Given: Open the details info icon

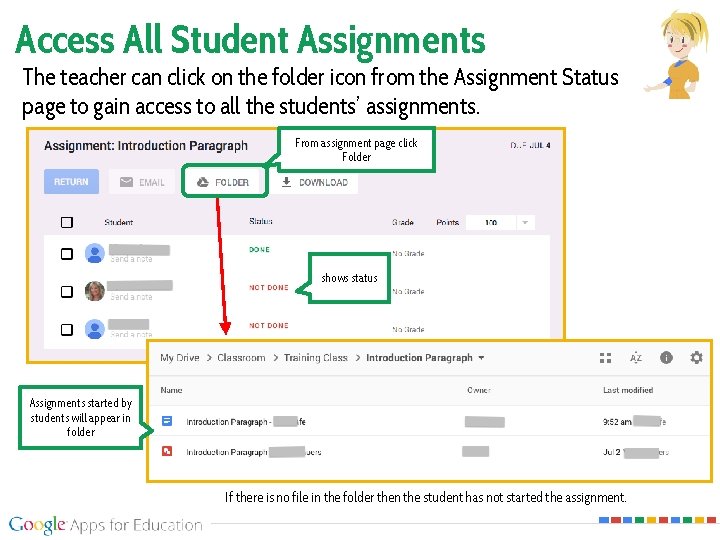Looking at the screenshot, I should (666, 358).
